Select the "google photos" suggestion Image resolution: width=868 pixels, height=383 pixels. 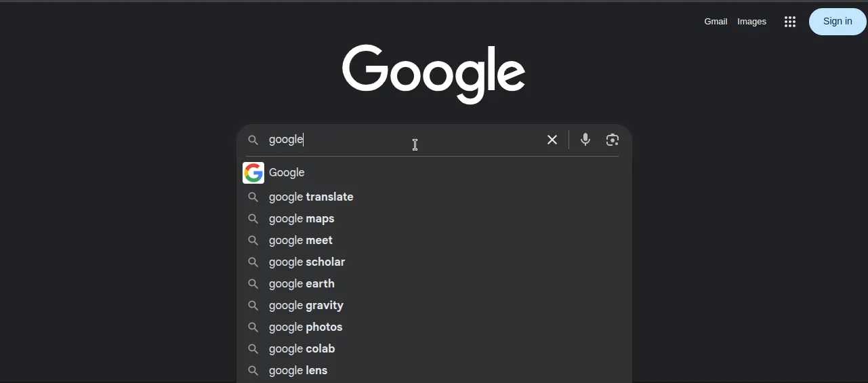[x=306, y=327]
